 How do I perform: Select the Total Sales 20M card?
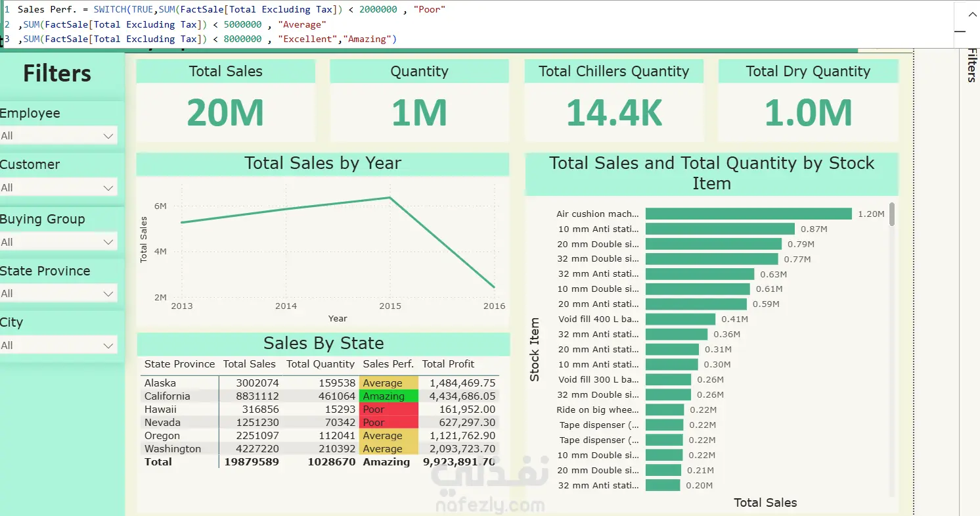[x=225, y=101]
